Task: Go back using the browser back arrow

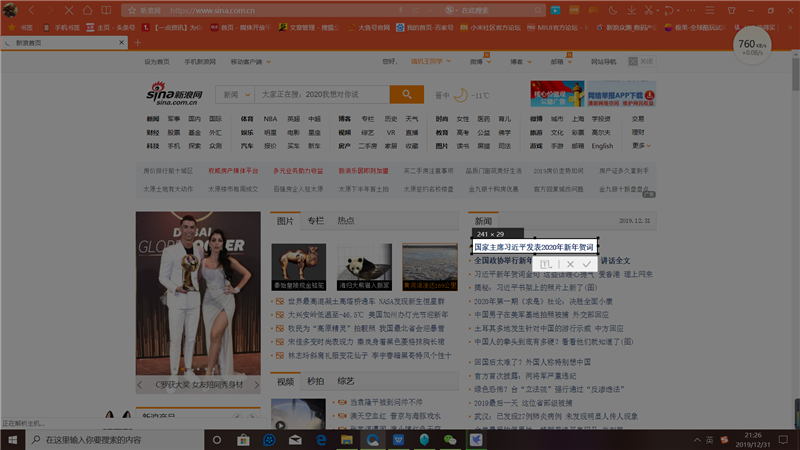Action: [x=32, y=10]
